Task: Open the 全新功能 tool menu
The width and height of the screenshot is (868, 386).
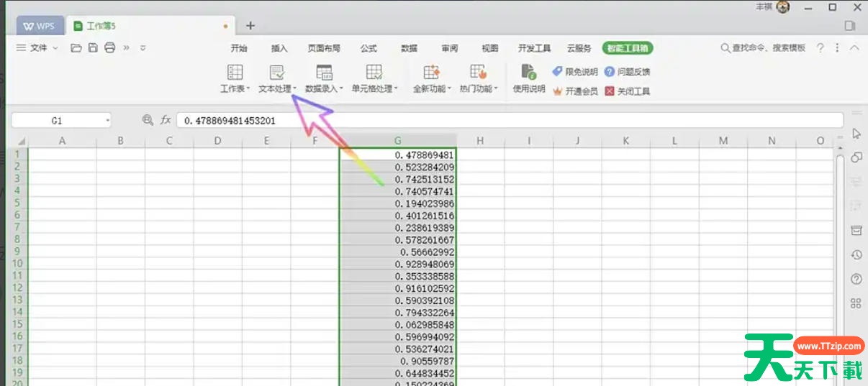Action: pos(432,80)
